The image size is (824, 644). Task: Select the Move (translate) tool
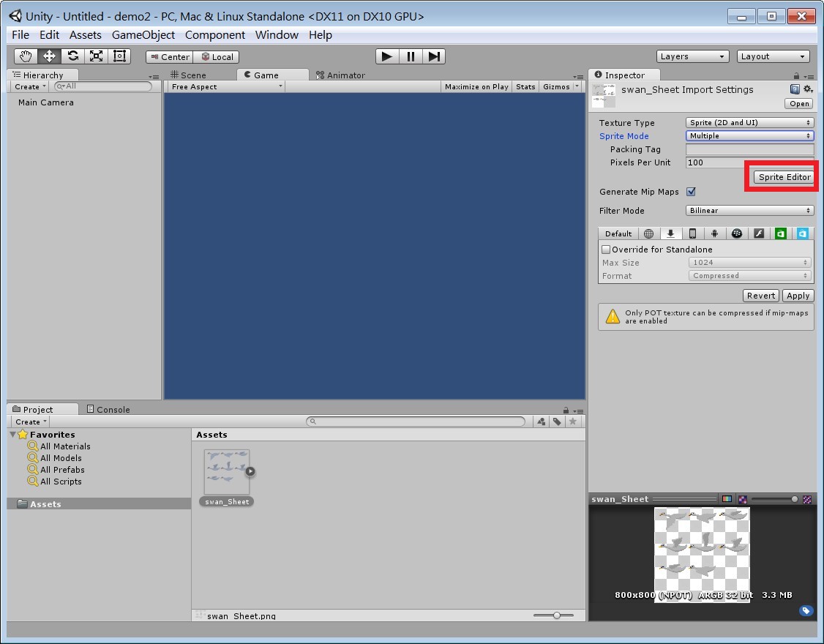pyautogui.click(x=49, y=56)
